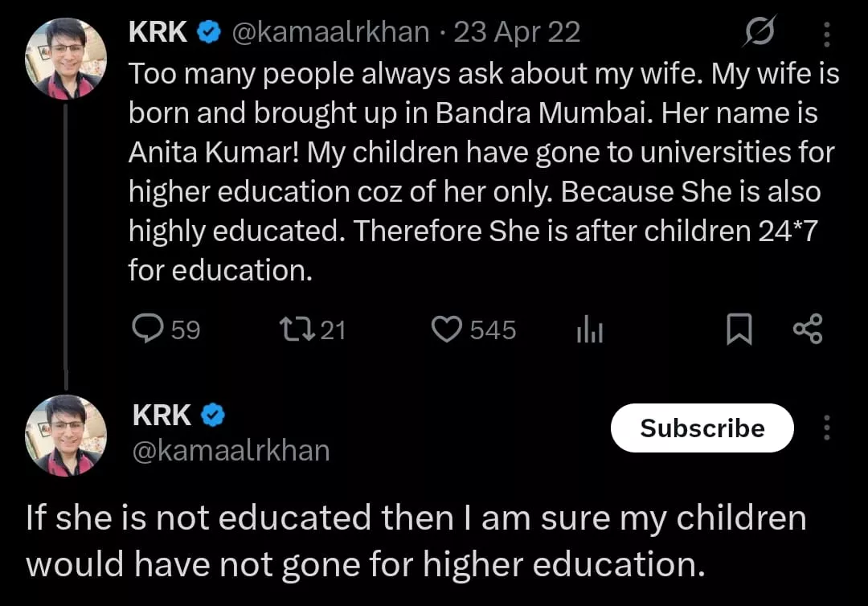Click the 23 Apr 22 timestamp
Image resolution: width=868 pixels, height=606 pixels.
coord(517,32)
